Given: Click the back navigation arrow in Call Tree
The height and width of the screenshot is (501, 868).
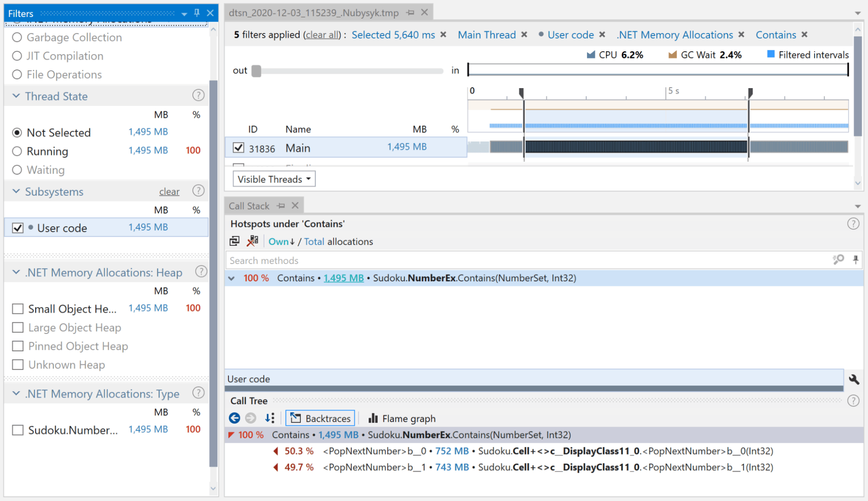Looking at the screenshot, I should pyautogui.click(x=234, y=418).
